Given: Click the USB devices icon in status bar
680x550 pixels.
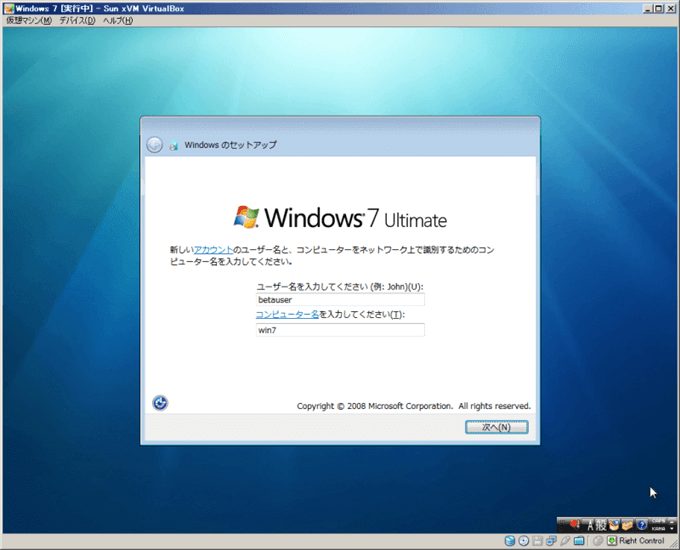Looking at the screenshot, I should [x=566, y=541].
